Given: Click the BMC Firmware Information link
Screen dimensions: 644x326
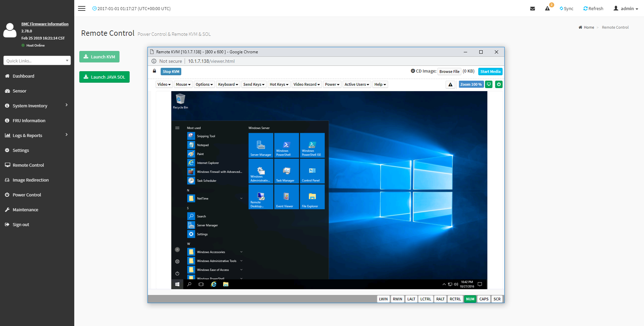Looking at the screenshot, I should [x=45, y=24].
